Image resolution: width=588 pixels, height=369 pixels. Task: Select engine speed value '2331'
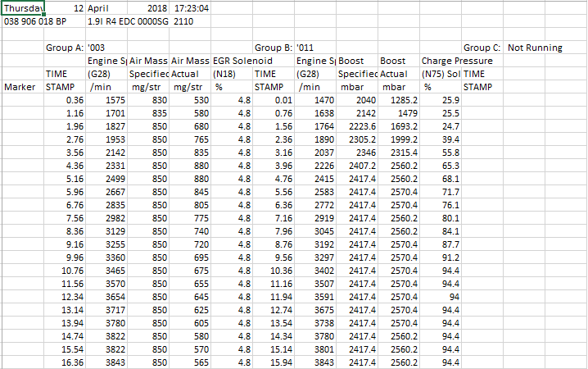[106, 166]
